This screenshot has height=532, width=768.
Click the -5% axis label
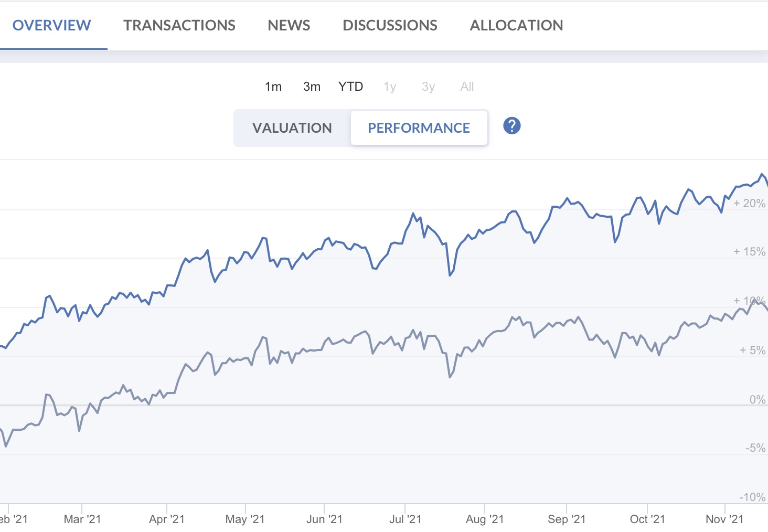(756, 448)
